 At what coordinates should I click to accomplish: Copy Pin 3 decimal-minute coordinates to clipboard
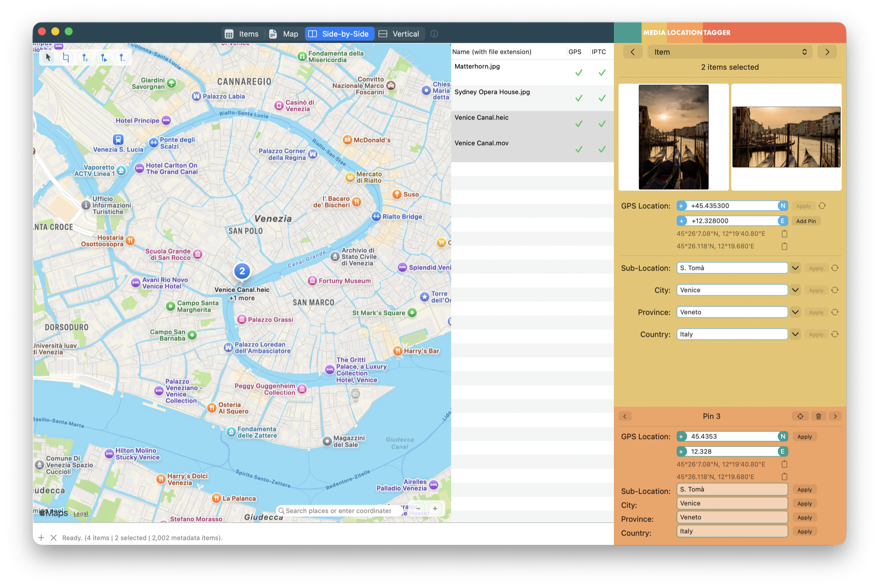click(x=785, y=476)
